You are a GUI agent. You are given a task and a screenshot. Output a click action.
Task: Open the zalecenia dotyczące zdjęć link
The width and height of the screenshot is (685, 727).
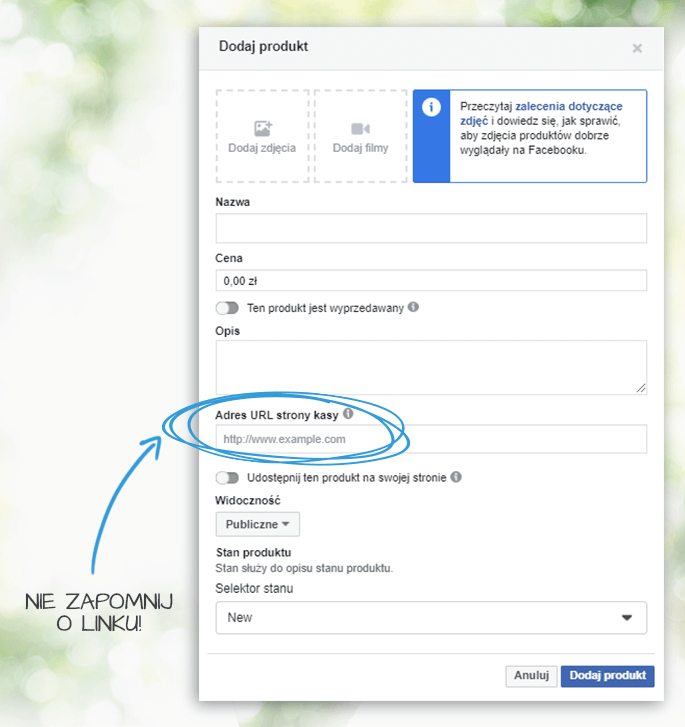click(541, 114)
